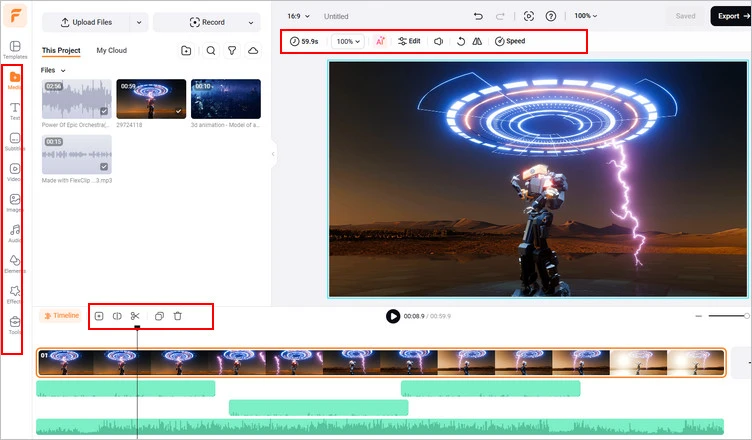The image size is (752, 440).
Task: Switch to My Cloud tab
Action: pyautogui.click(x=112, y=50)
